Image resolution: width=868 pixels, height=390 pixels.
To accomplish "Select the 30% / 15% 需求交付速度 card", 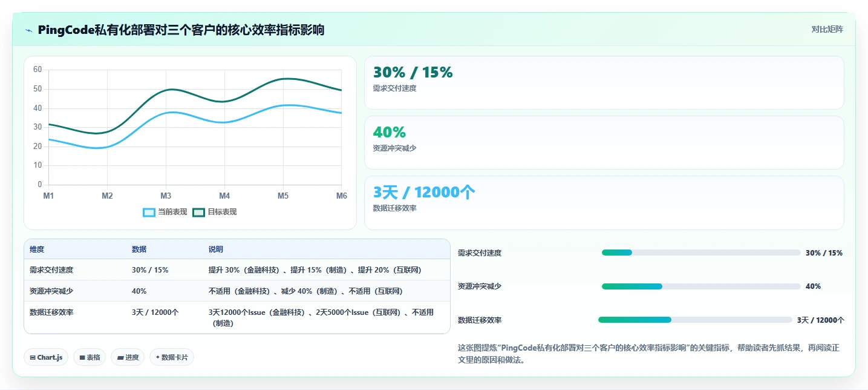I will (604, 82).
